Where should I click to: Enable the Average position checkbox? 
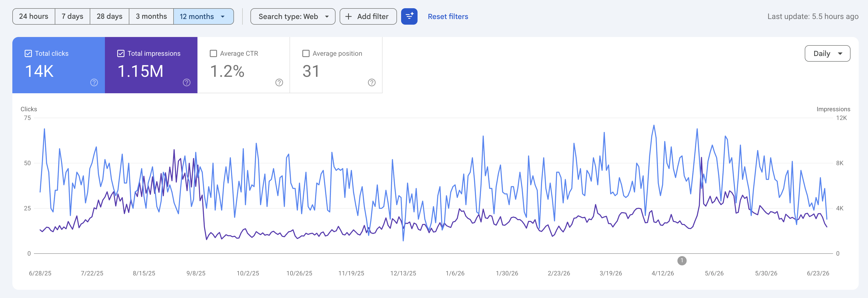coord(306,53)
